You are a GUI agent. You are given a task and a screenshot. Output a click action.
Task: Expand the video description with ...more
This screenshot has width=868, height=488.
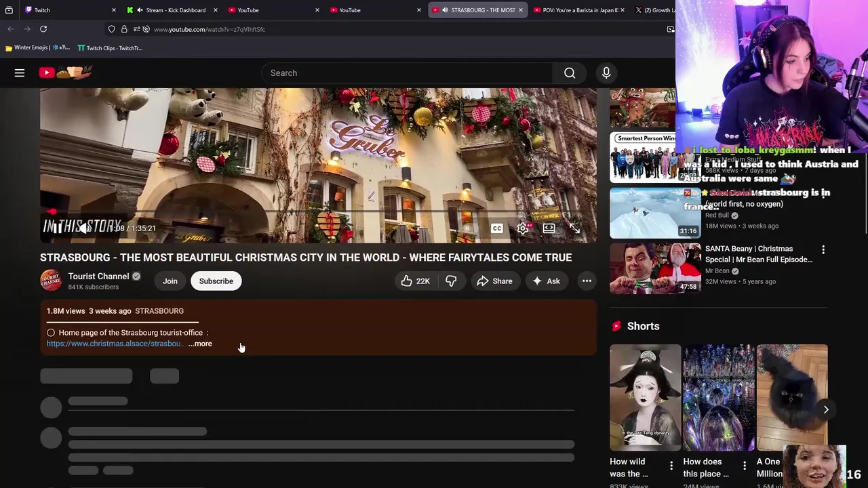coord(200,344)
